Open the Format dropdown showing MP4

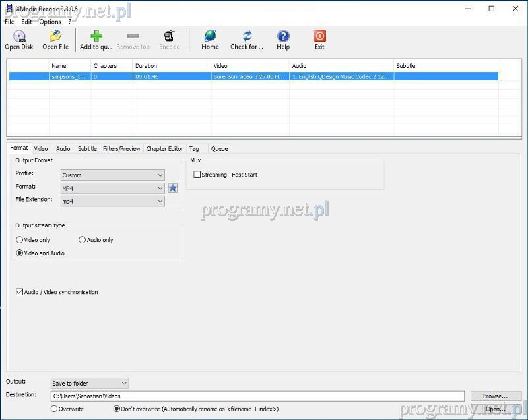tap(112, 188)
